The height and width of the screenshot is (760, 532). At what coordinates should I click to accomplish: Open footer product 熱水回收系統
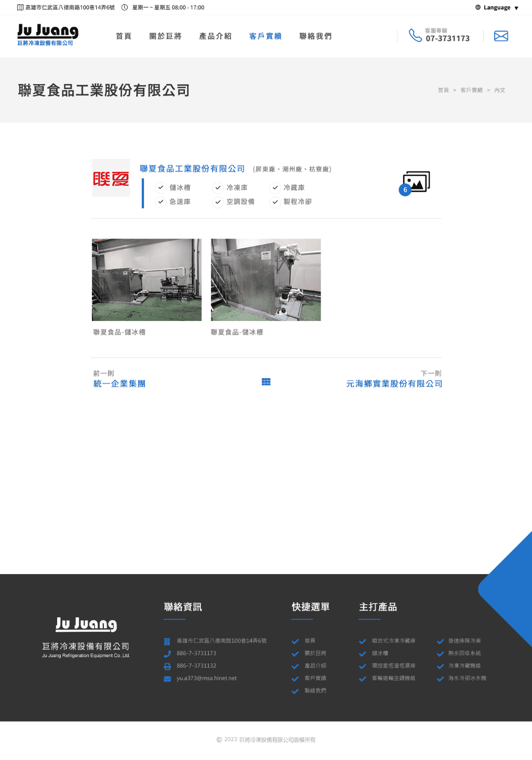(x=464, y=653)
